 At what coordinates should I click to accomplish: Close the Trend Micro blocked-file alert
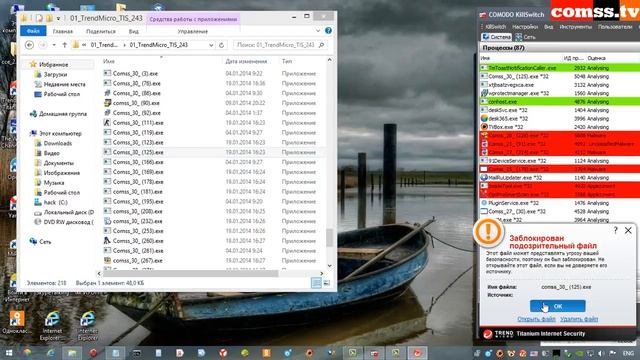pyautogui.click(x=628, y=231)
